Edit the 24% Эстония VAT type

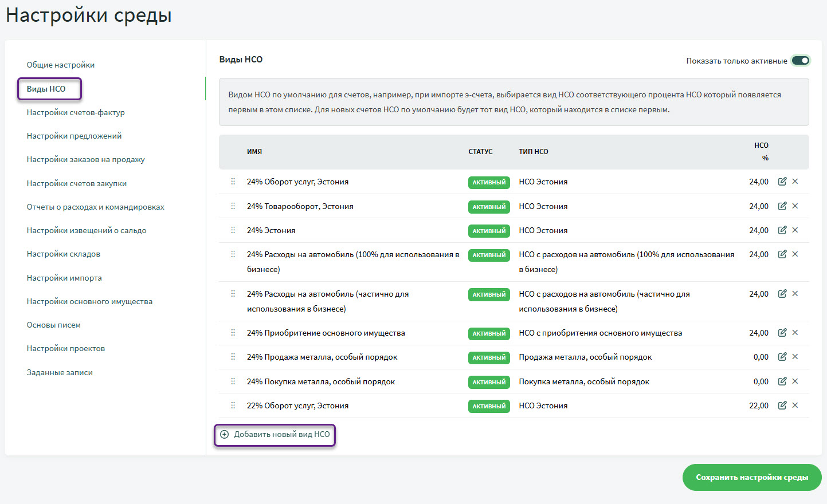[782, 230]
